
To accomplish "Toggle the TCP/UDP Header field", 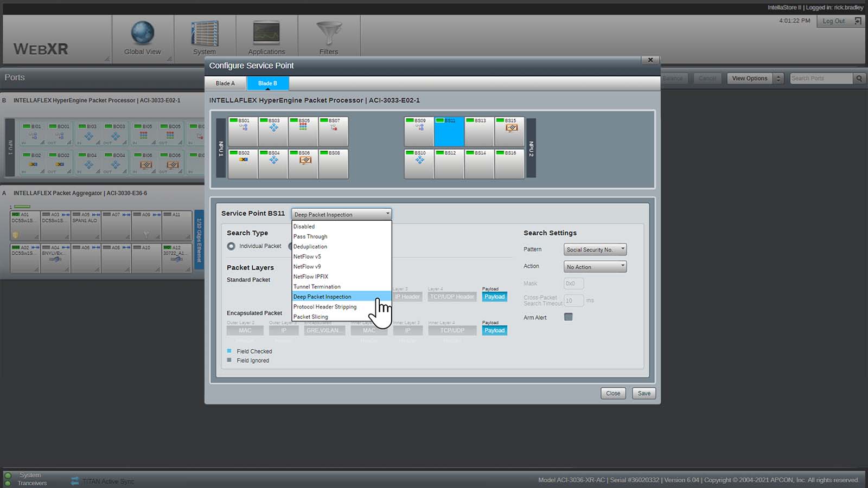I will click(x=452, y=297).
